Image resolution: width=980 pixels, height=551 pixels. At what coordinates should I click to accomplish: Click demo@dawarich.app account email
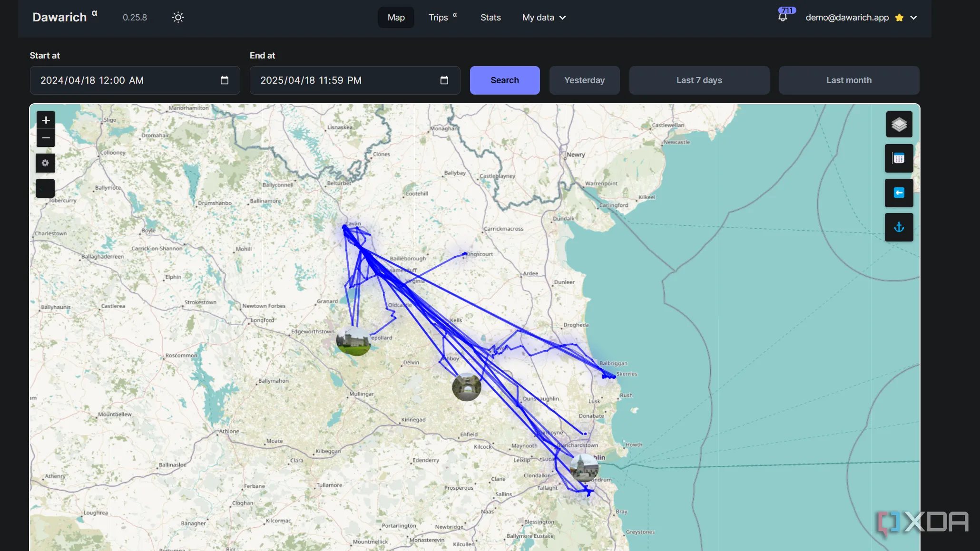[847, 18]
